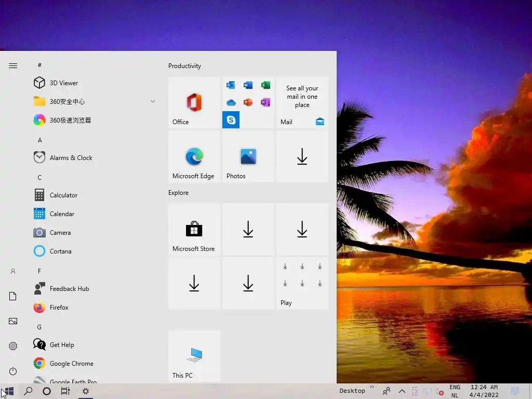Show hidden tray icons
The width and height of the screenshot is (532, 399).
(x=402, y=391)
